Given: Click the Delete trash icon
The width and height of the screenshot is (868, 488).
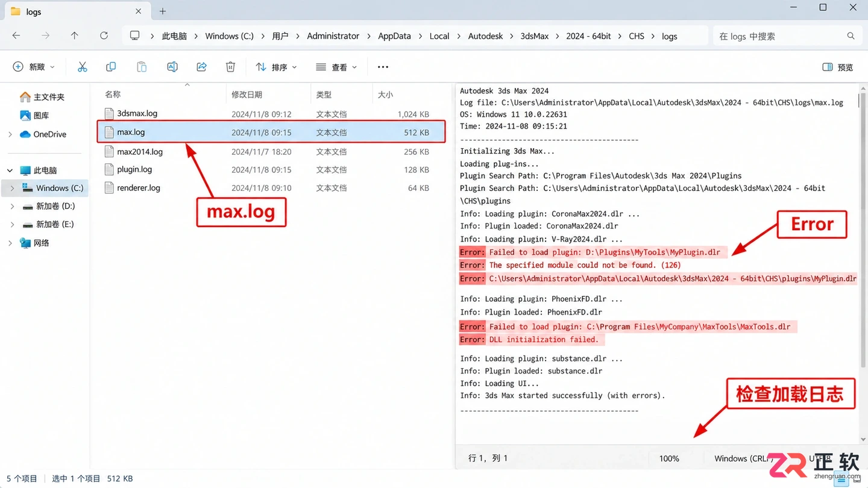Looking at the screenshot, I should 230,67.
